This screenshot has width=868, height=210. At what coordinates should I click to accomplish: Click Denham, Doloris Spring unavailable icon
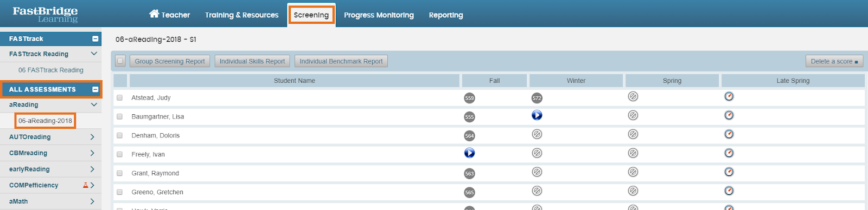pyautogui.click(x=633, y=134)
